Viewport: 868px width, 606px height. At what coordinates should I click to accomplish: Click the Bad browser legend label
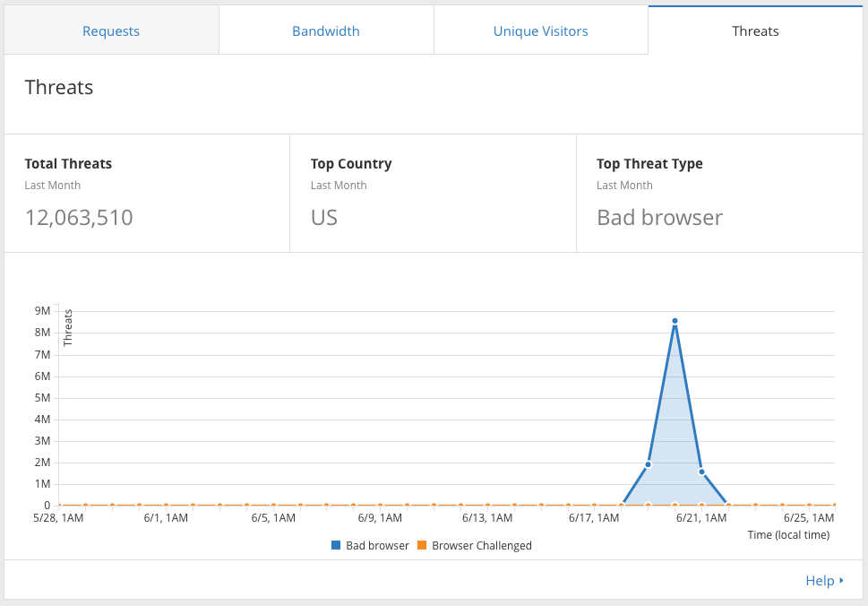[x=377, y=546]
